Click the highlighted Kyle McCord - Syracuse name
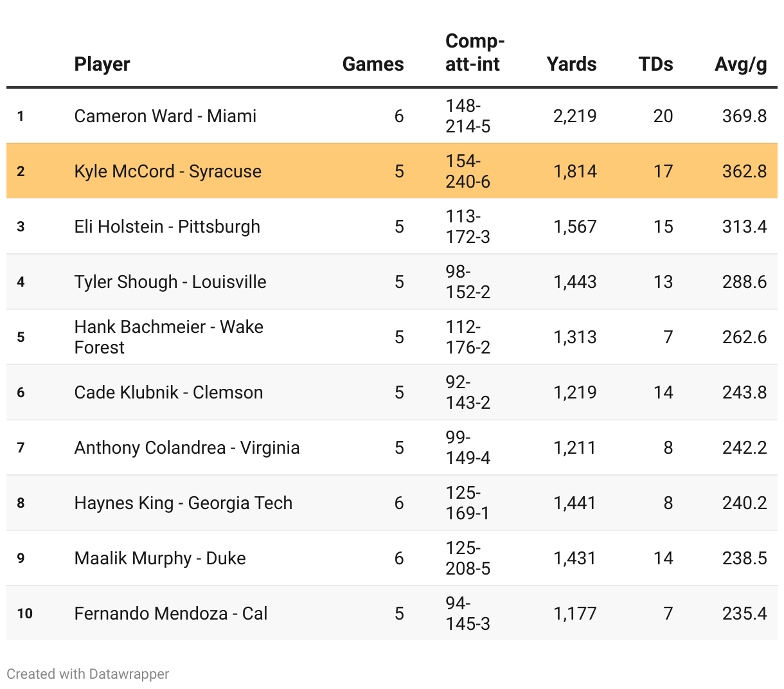This screenshot has height=689, width=784. [x=168, y=172]
